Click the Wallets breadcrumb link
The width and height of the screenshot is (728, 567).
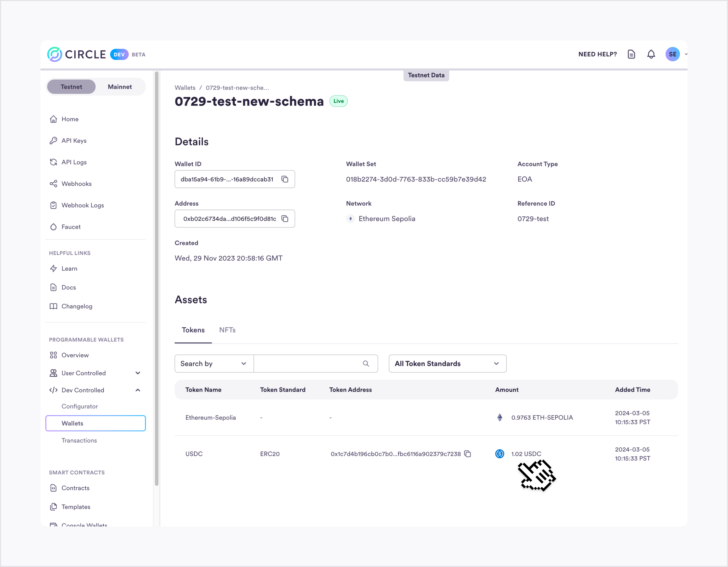185,88
